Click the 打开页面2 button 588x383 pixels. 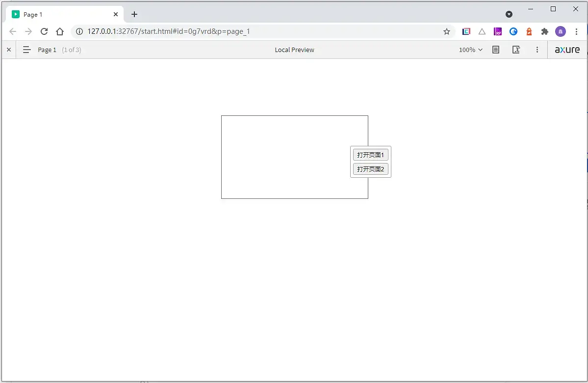pyautogui.click(x=370, y=169)
